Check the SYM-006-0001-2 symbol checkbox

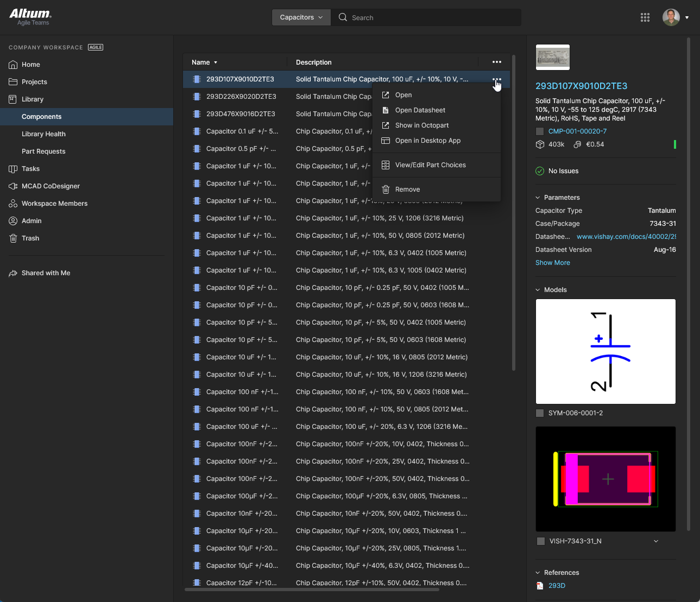[540, 413]
